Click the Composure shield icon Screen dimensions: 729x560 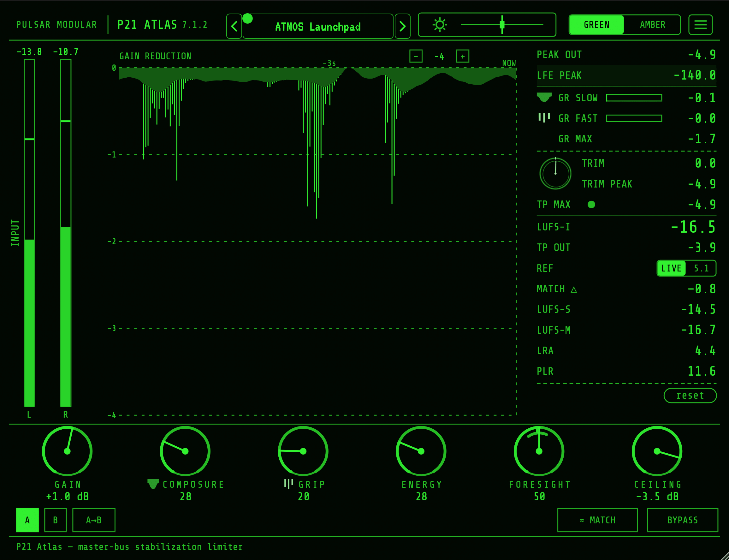point(153,484)
